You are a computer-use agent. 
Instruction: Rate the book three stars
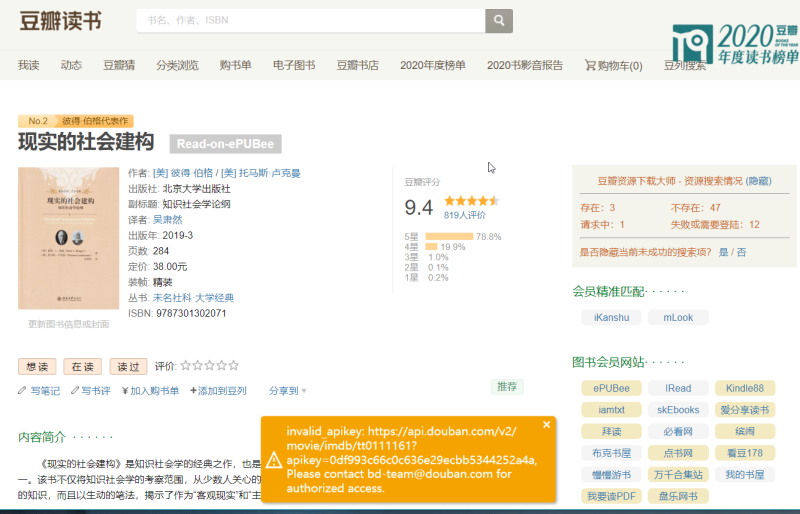pyautogui.click(x=209, y=365)
